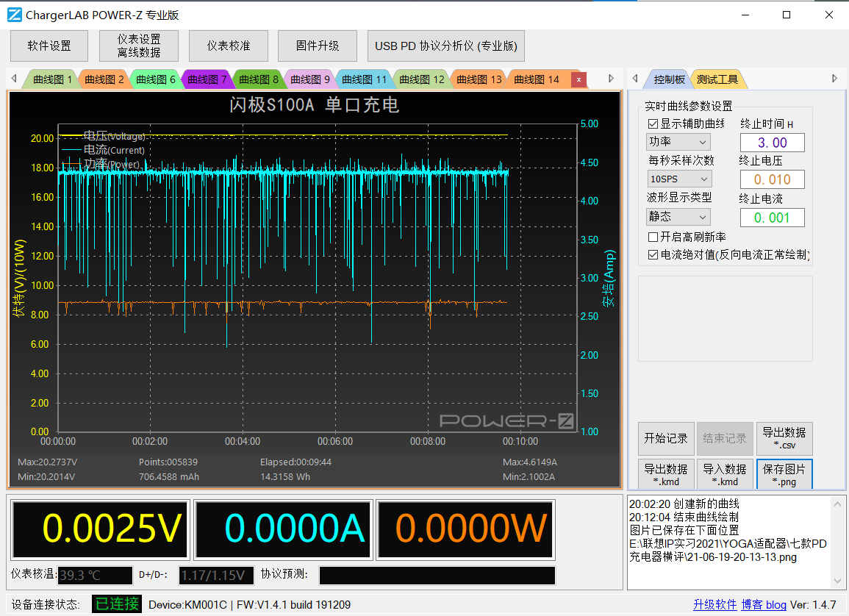The image size is (849, 616).
Task: Click the 0.0025V voltage readout
Action: click(100, 529)
